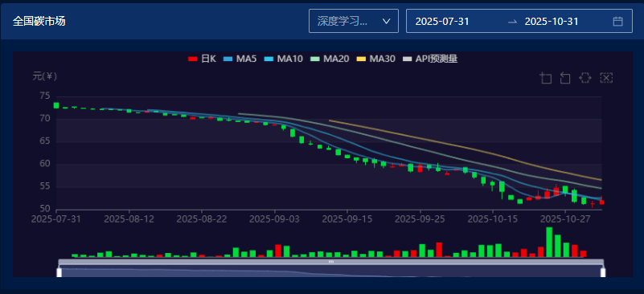Viewport: 644px width, 294px height.
Task: Click the 2025-10-15 x-axis date label
Action: pos(492,219)
